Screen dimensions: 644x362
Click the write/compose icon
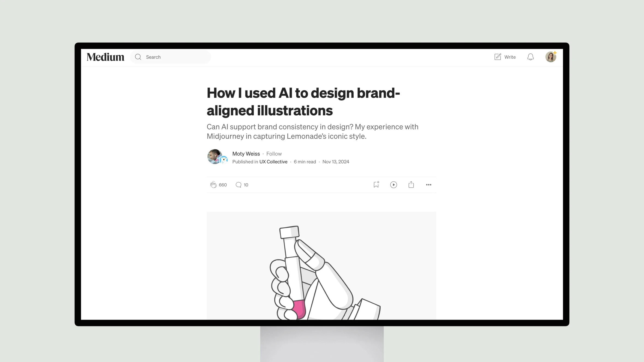[497, 57]
